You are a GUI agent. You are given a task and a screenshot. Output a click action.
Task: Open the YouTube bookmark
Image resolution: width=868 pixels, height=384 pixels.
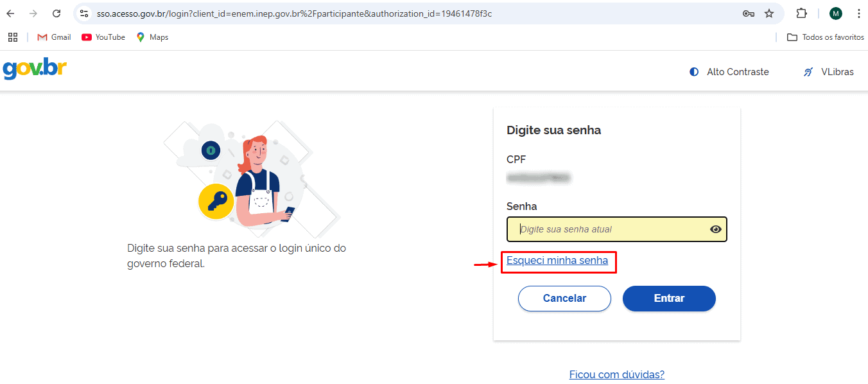pos(103,37)
